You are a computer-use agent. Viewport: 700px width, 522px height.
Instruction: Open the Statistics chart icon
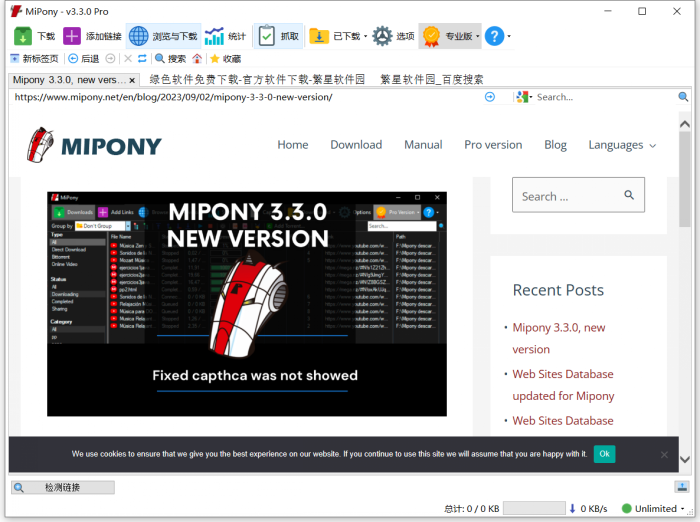point(214,36)
